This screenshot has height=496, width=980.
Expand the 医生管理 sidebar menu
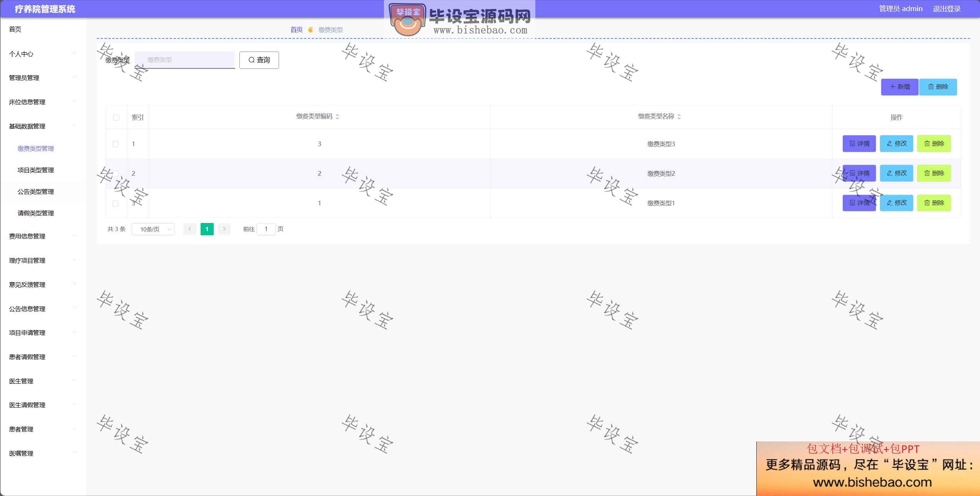[x=43, y=381]
